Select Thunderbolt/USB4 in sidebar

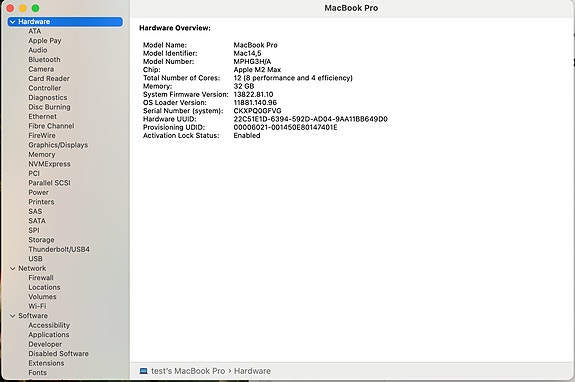59,250
